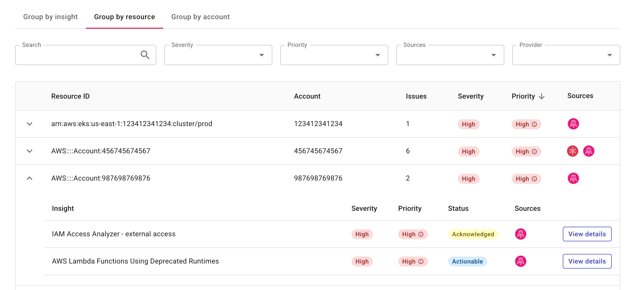Click the red network source icon on account 456745674567
The width and height of the screenshot is (644, 290).
(x=573, y=151)
